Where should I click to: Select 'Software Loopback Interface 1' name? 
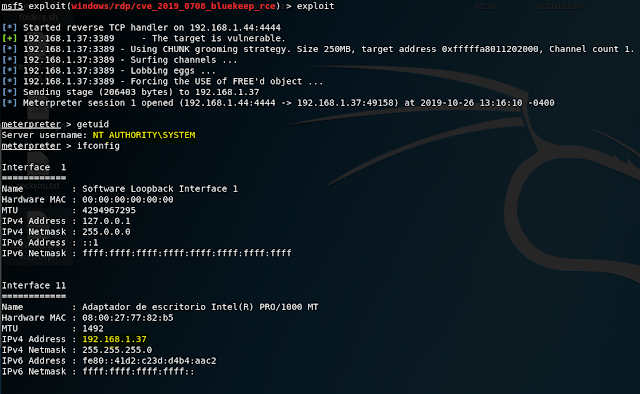coord(160,189)
